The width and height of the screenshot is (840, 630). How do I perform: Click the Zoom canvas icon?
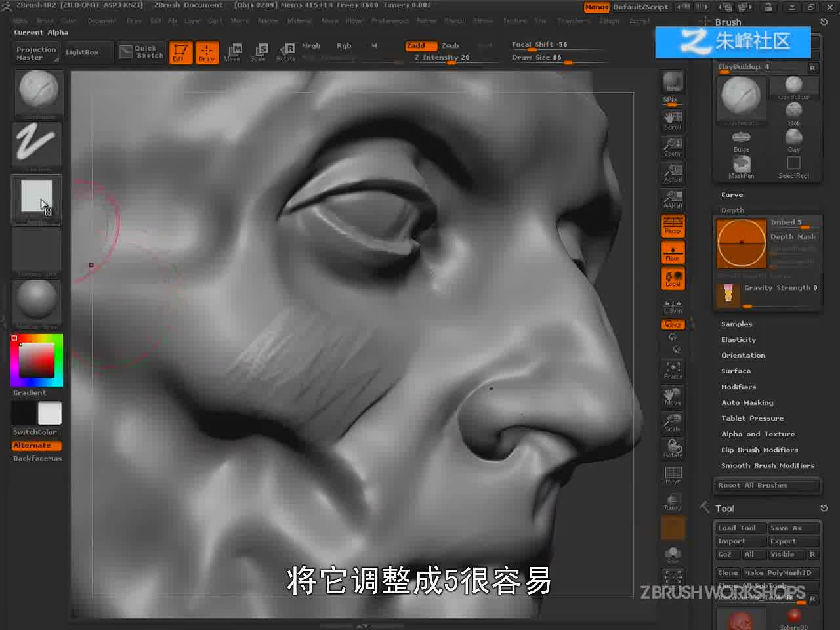click(673, 146)
